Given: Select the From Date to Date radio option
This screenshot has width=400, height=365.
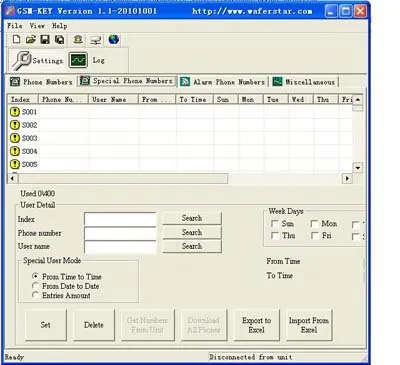Looking at the screenshot, I should tap(35, 286).
